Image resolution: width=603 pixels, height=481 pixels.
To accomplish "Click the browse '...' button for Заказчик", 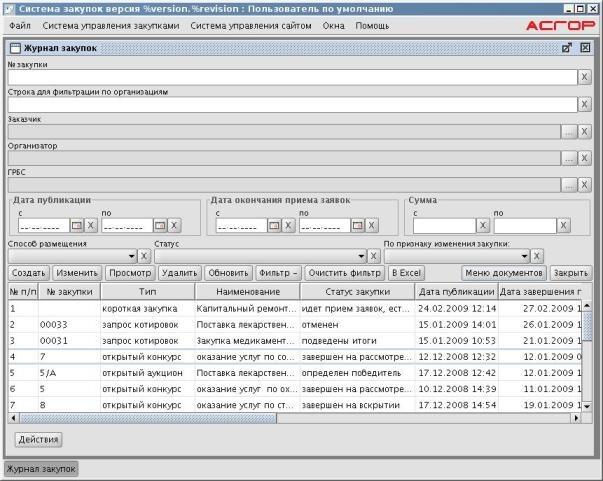I will [x=569, y=131].
